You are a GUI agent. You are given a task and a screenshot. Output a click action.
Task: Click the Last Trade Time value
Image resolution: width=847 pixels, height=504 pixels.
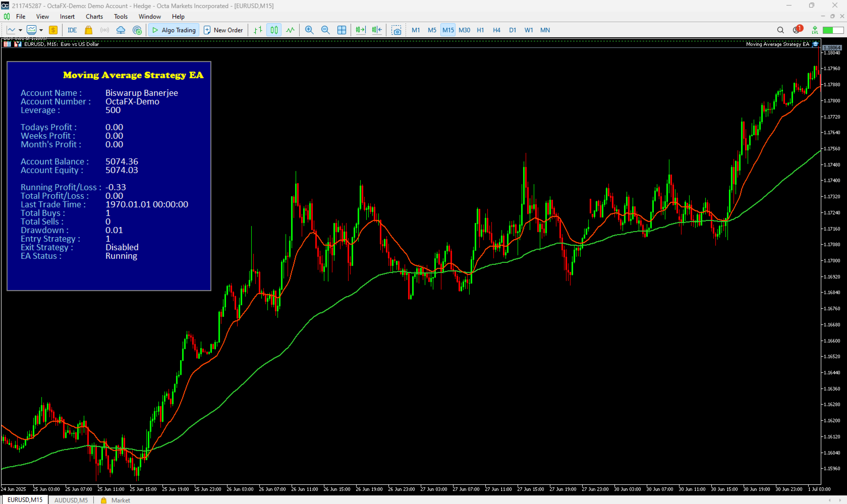point(147,205)
